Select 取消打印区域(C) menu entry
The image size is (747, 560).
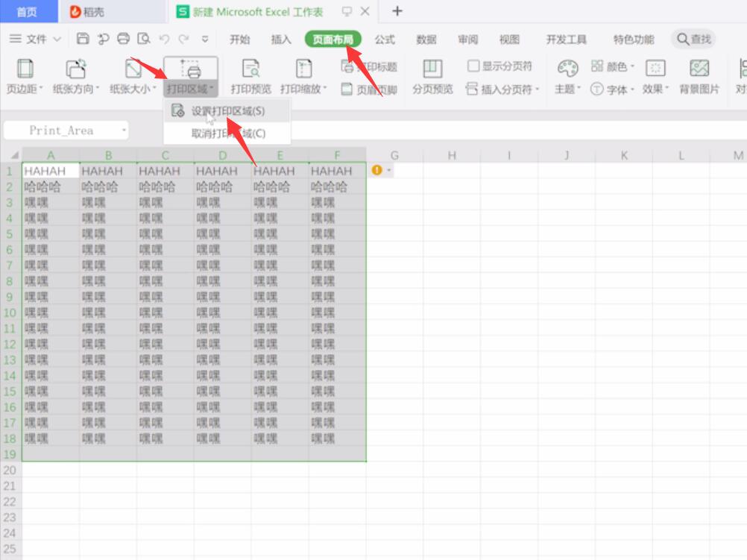(x=227, y=133)
